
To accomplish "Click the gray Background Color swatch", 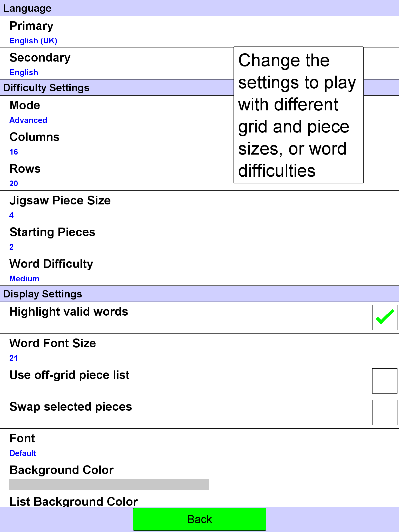I will point(109,484).
